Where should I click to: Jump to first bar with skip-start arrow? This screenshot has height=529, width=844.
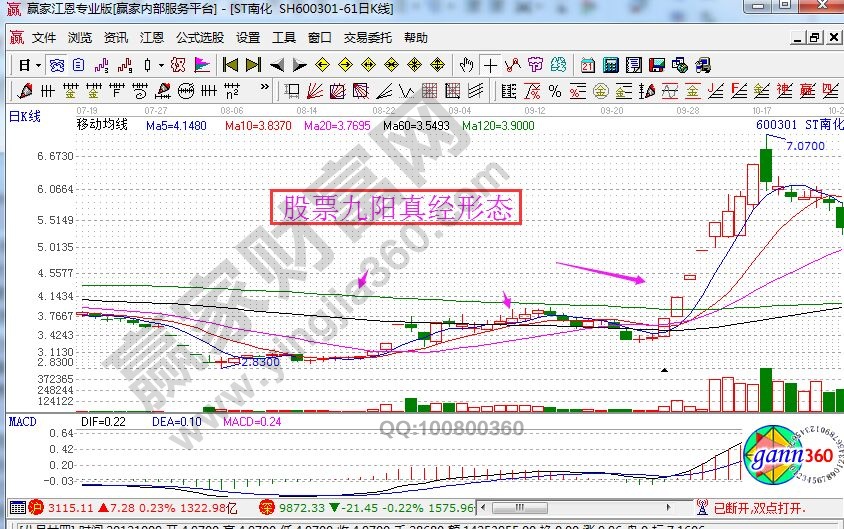(230, 65)
